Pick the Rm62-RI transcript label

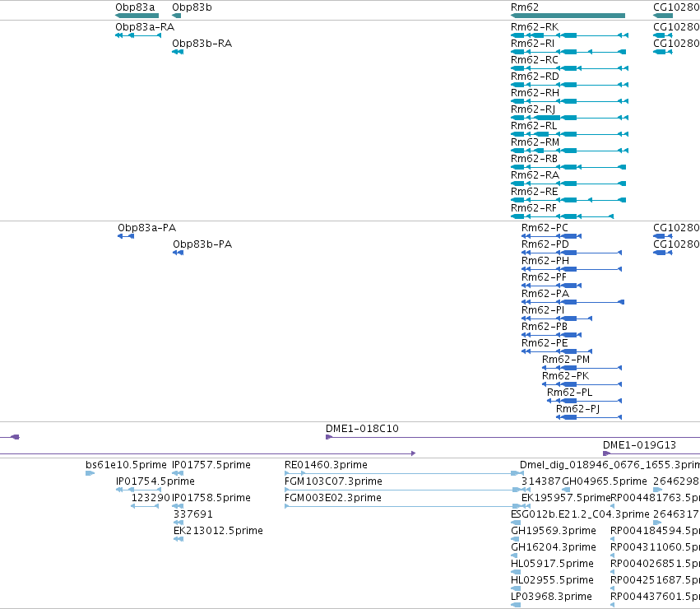tap(532, 44)
